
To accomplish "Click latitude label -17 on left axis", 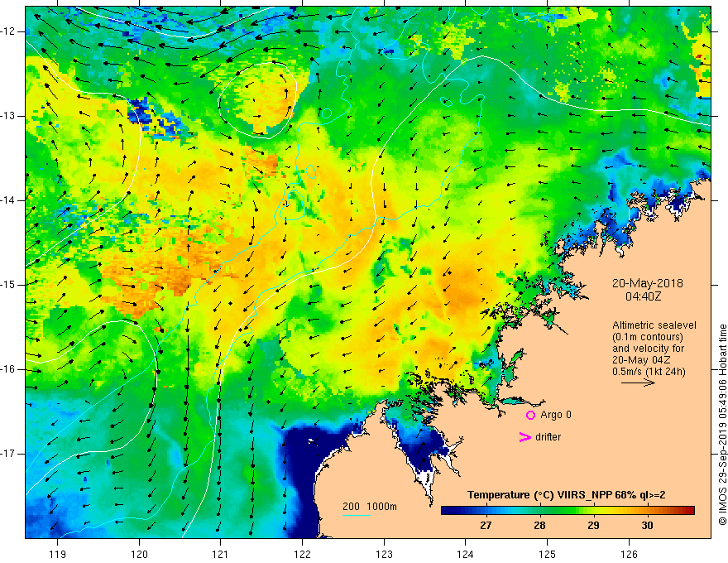I will (x=8, y=454).
